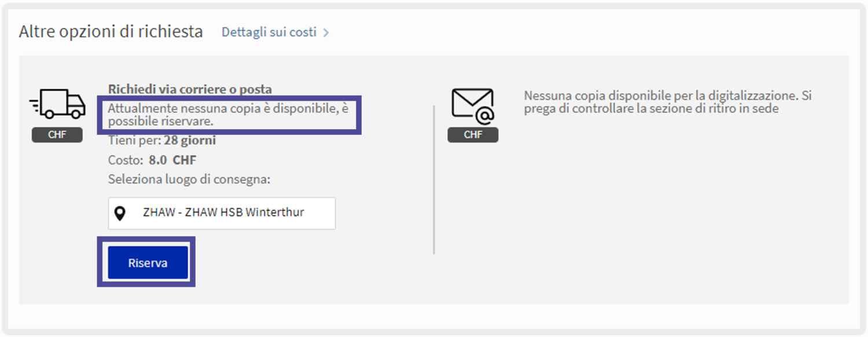Screen dimensions: 868x337
Task: Click the location pin icon
Action: (x=120, y=213)
